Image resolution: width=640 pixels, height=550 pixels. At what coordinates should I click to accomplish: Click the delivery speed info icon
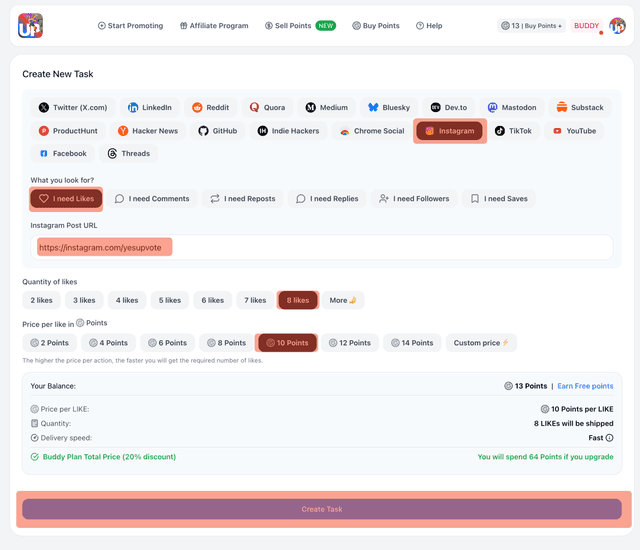coord(610,438)
